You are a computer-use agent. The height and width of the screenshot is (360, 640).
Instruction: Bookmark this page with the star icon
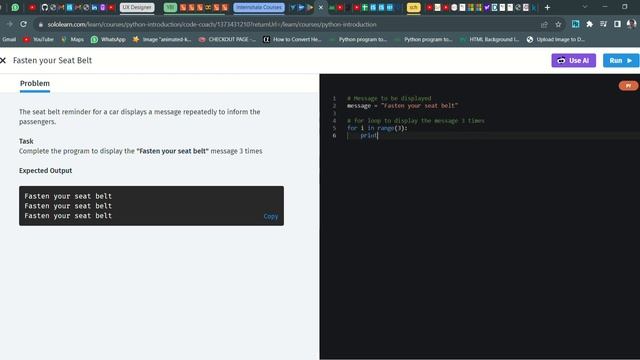coord(558,24)
